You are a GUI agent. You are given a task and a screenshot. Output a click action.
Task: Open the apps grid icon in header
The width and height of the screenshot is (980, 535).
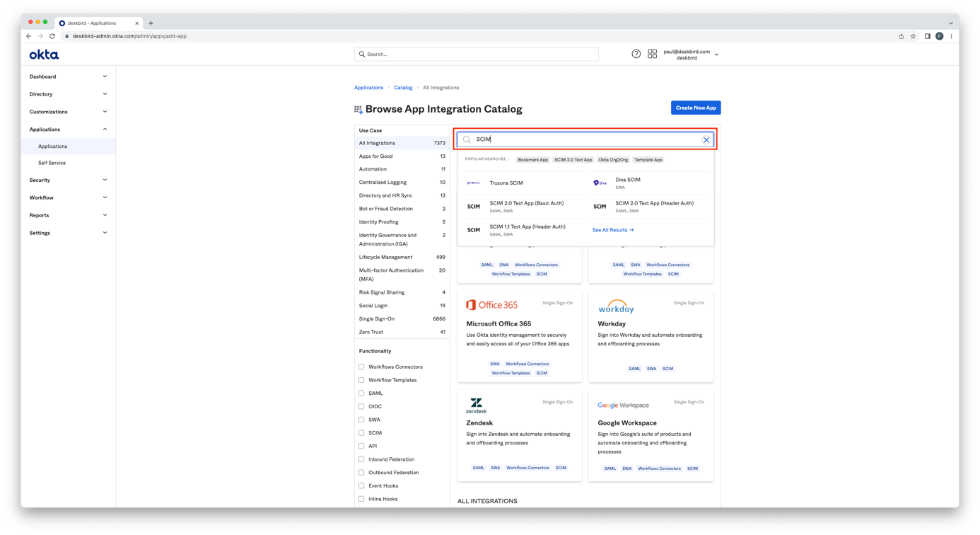click(652, 54)
